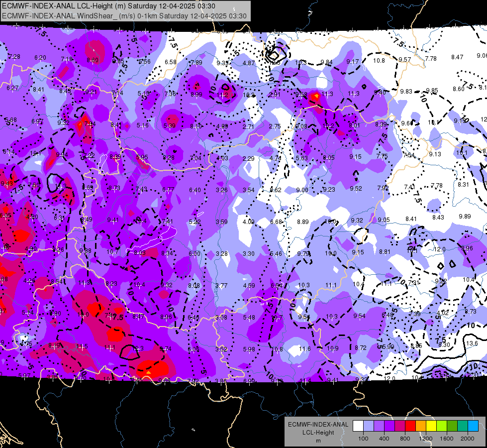The image size is (487, 448).
Task: Click the grid value '5.16'
Action: tap(143, 125)
